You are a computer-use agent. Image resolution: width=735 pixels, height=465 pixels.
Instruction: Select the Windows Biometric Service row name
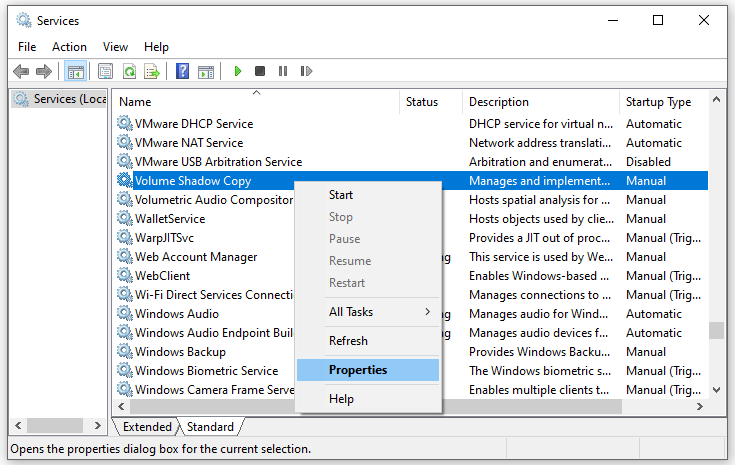[207, 371]
